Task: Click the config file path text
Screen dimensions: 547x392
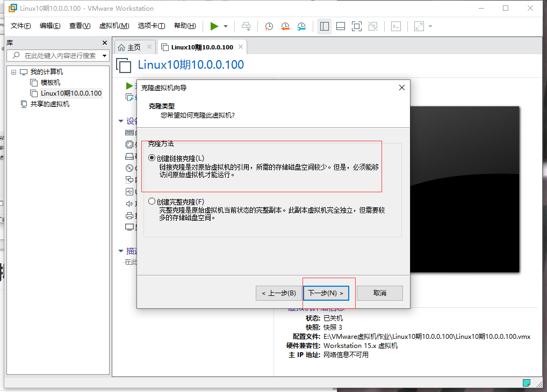Action: pyautogui.click(x=427, y=337)
